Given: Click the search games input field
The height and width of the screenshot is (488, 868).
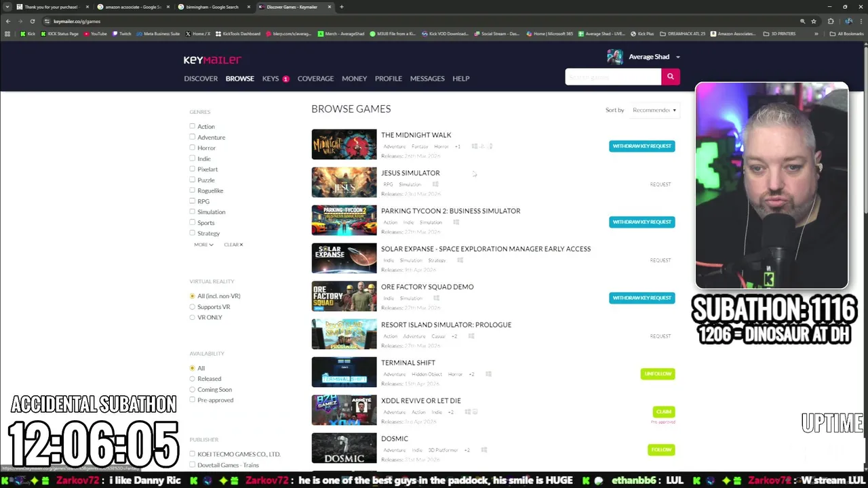Looking at the screenshot, I should pyautogui.click(x=613, y=77).
